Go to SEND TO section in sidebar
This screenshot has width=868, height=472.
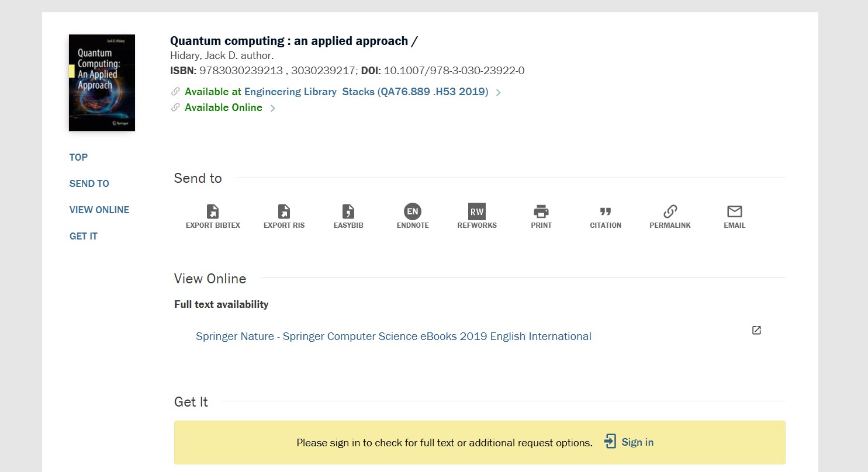(89, 183)
